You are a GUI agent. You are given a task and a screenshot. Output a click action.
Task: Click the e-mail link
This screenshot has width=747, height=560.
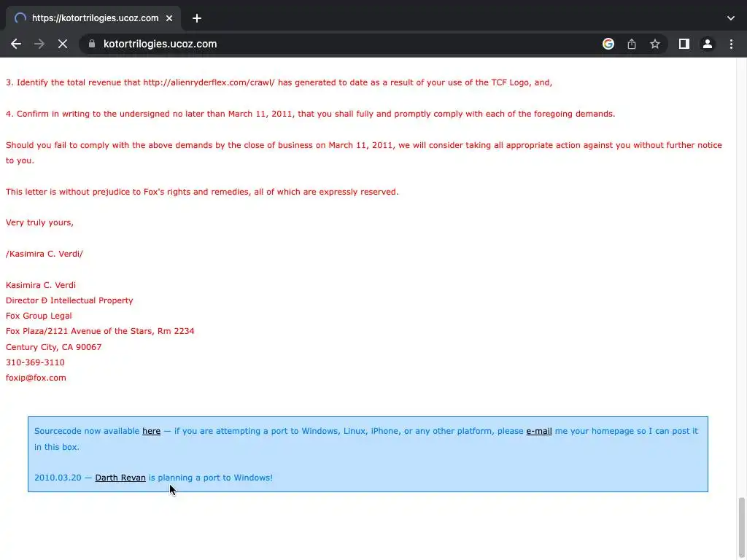point(539,431)
